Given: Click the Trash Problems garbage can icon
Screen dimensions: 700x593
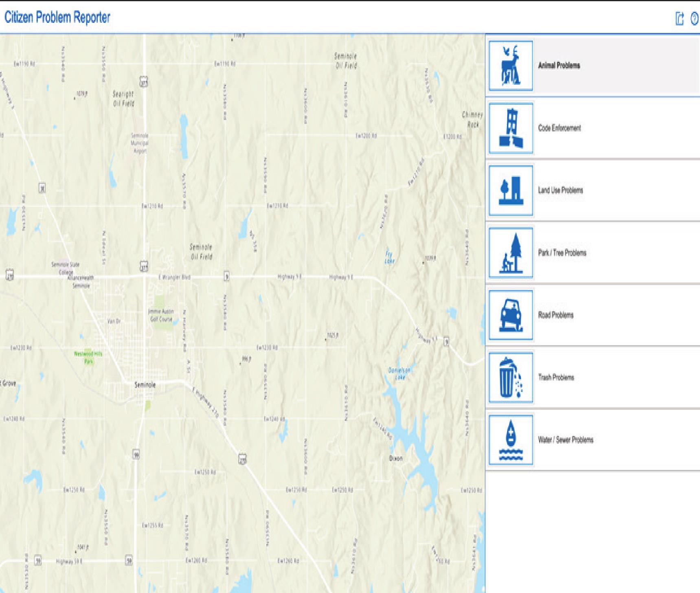Looking at the screenshot, I should coord(511,377).
